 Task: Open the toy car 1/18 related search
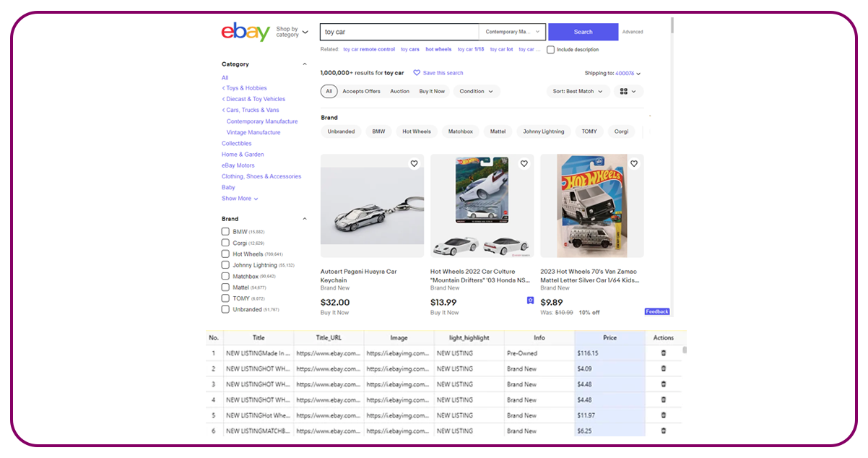(x=471, y=50)
